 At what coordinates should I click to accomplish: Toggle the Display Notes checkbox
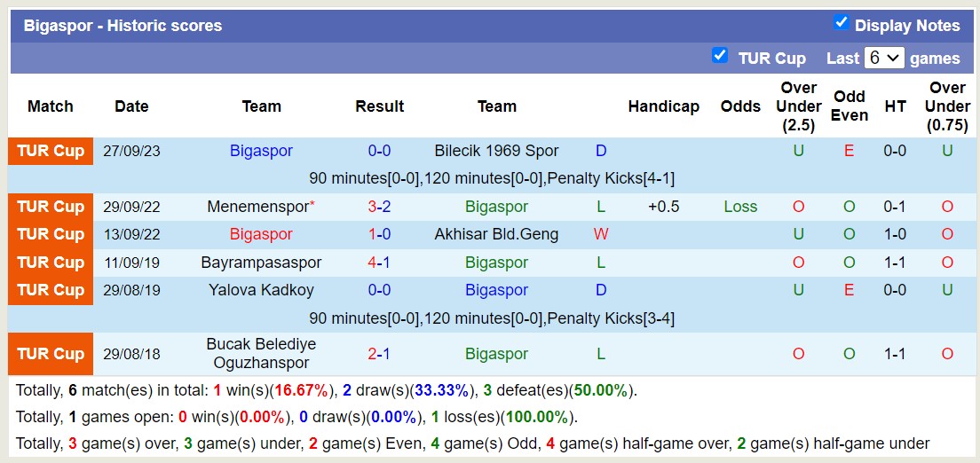coord(842,23)
